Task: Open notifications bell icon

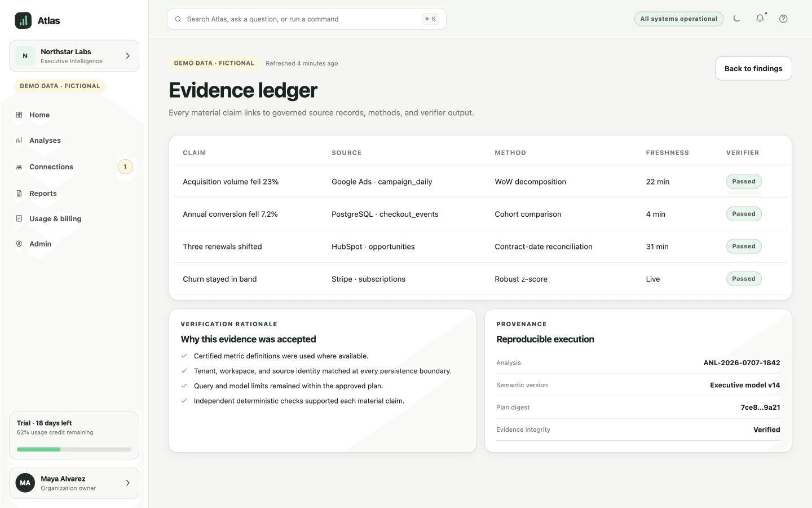Action: pos(760,18)
